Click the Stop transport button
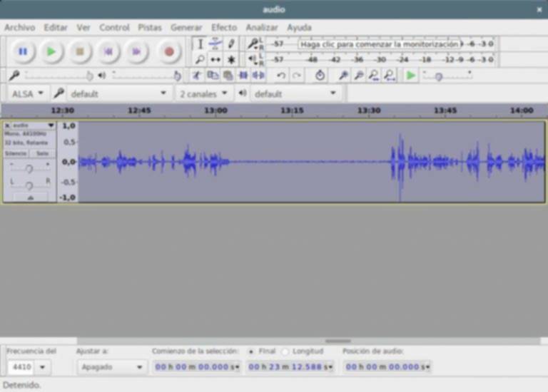This screenshot has width=548, height=392. click(80, 51)
